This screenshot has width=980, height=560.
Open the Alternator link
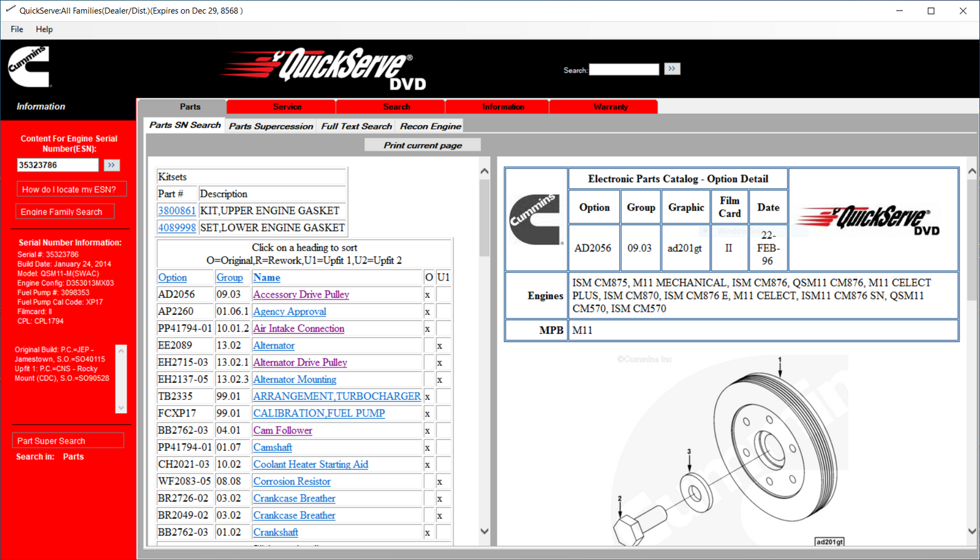(x=274, y=346)
